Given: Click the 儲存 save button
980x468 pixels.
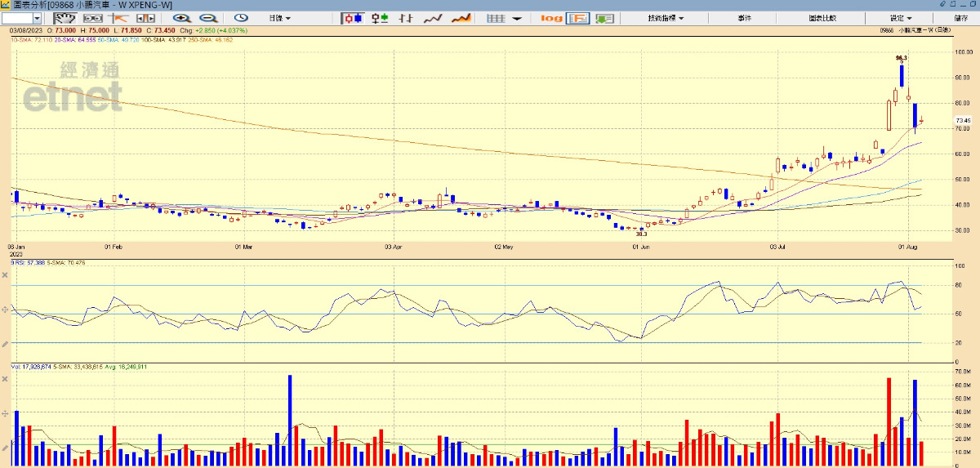Looking at the screenshot, I should click(960, 17).
